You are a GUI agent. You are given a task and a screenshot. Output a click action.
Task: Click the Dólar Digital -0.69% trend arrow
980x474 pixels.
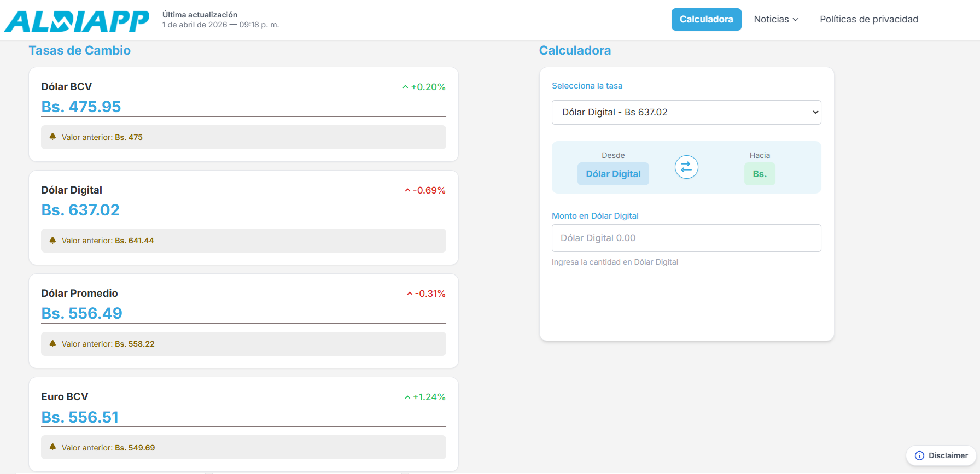pyautogui.click(x=407, y=190)
